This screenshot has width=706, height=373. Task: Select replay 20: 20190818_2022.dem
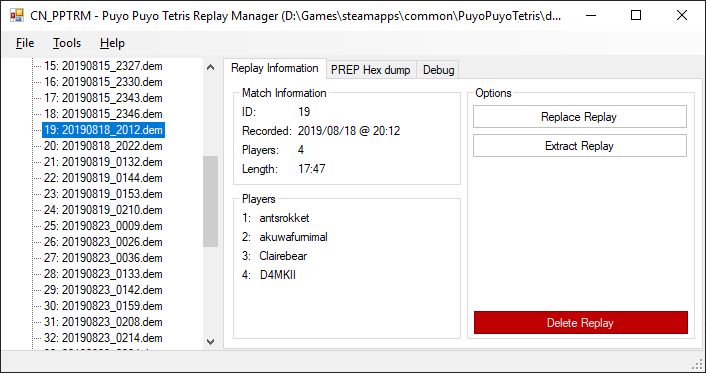coord(103,146)
